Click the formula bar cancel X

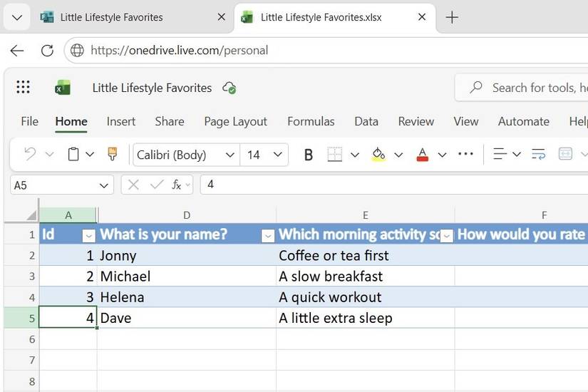tap(133, 185)
